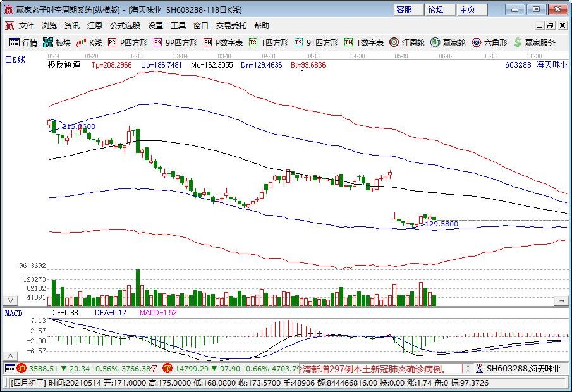Click the right arrow button beside volume panel
This screenshot has height=392, width=572.
[x=561, y=300]
